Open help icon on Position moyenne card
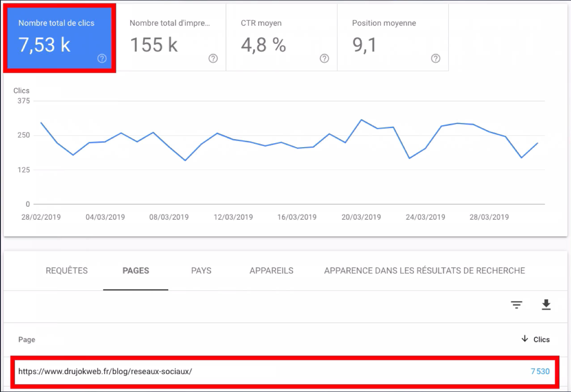Viewport: 571px width, 392px height. pos(435,59)
